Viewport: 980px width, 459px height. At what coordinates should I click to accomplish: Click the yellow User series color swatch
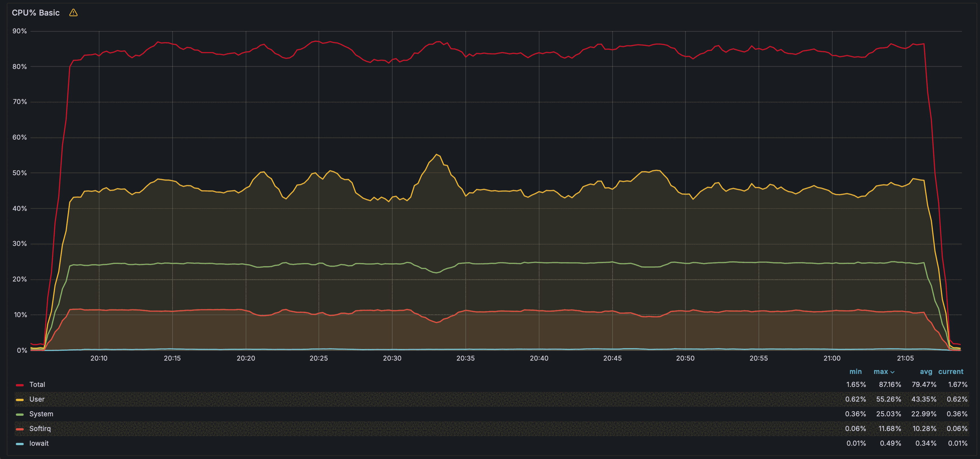tap(20, 400)
